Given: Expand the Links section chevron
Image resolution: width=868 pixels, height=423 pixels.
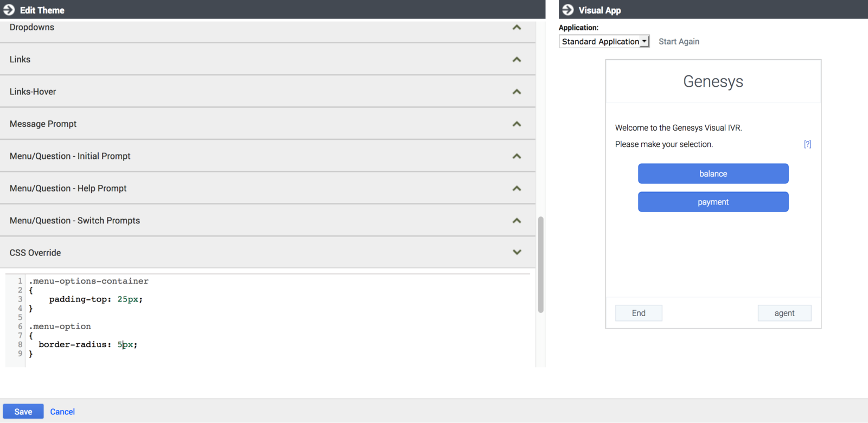Looking at the screenshot, I should point(516,60).
